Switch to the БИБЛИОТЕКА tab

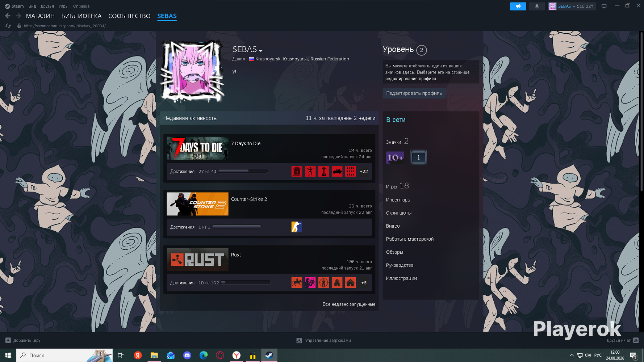pyautogui.click(x=81, y=16)
